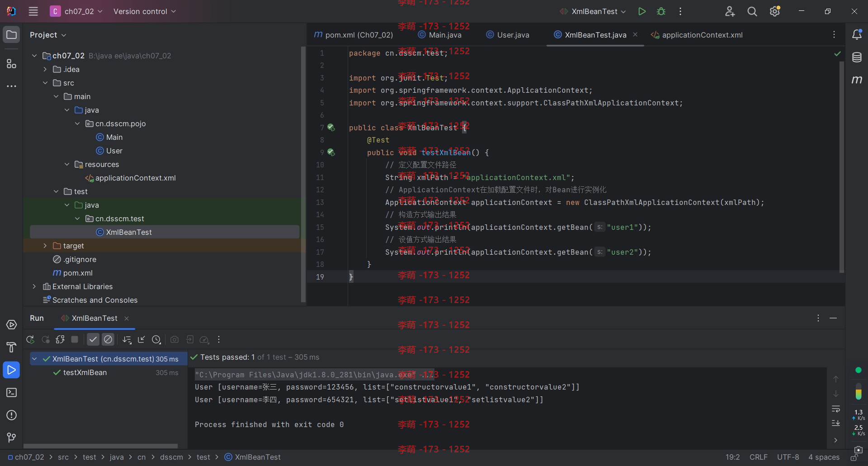Click the testXmlBean gutter run icon
The width and height of the screenshot is (868, 466).
tap(331, 152)
